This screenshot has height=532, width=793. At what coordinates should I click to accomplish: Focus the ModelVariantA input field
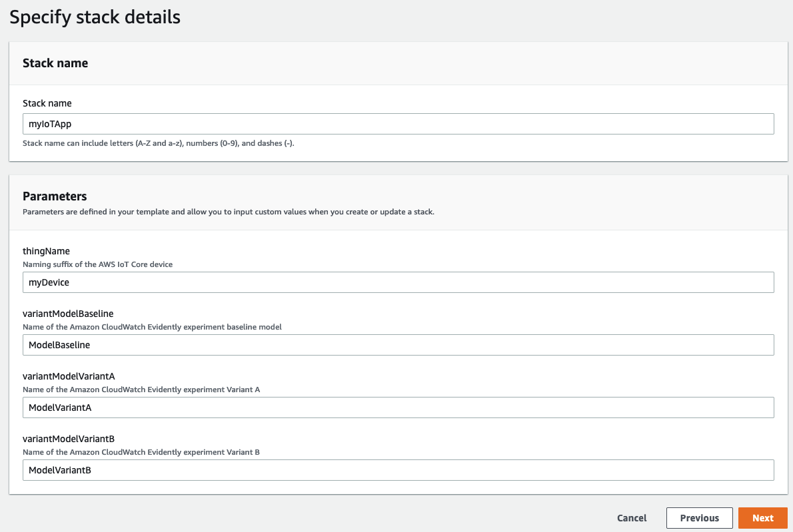pyautogui.click(x=396, y=407)
